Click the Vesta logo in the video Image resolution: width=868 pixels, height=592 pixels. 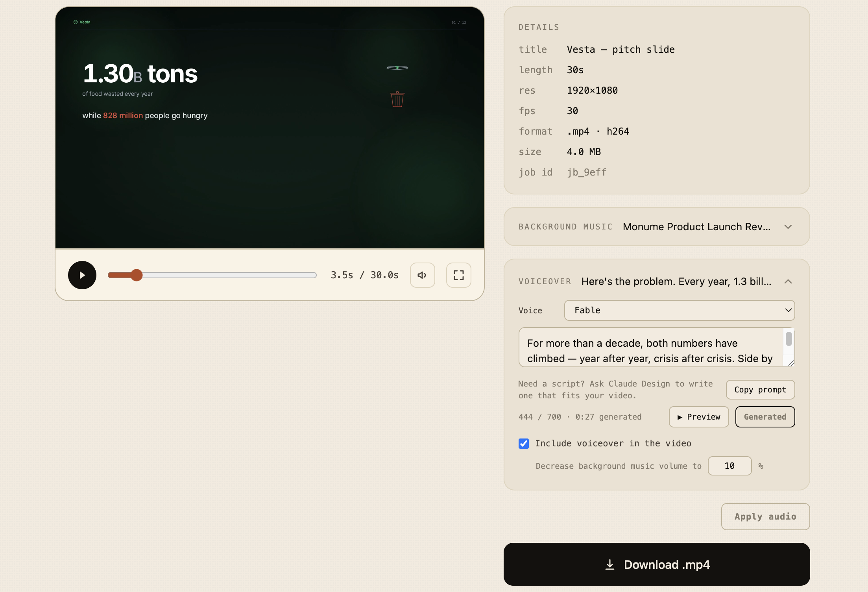click(82, 22)
